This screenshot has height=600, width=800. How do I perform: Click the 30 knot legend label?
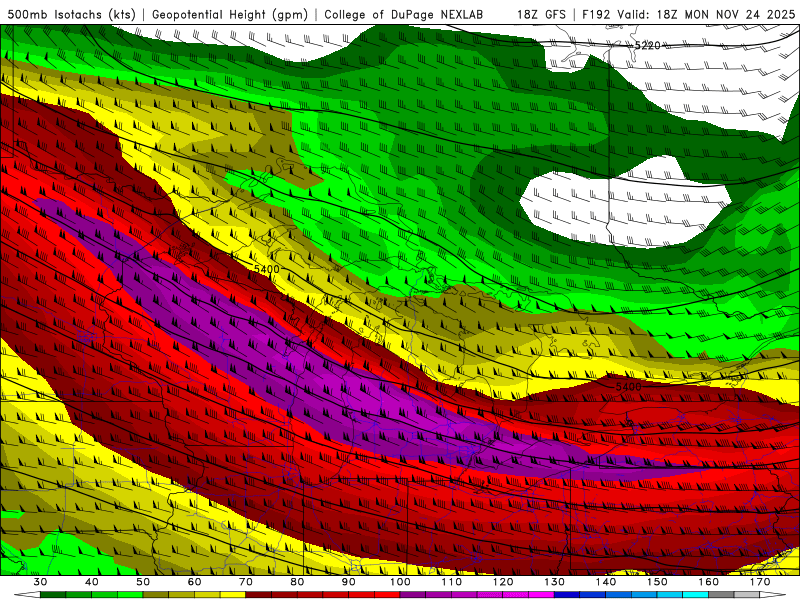[x=40, y=582]
